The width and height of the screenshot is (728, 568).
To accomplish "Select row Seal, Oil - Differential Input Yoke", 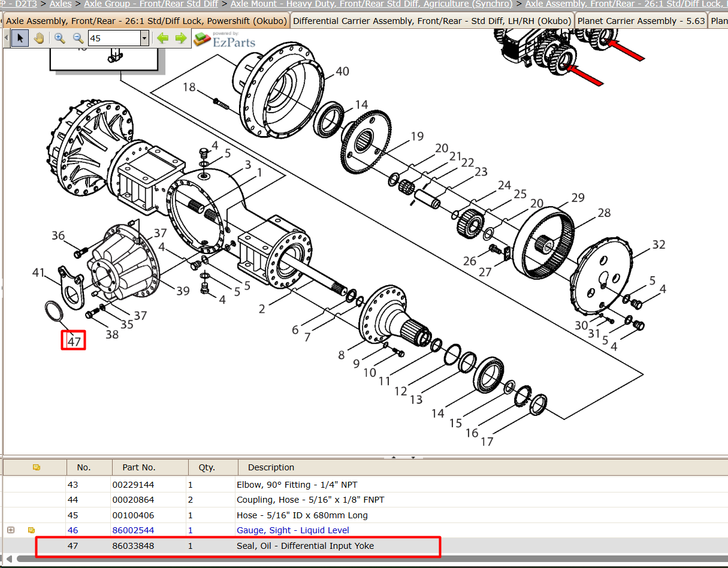I will pos(365,546).
